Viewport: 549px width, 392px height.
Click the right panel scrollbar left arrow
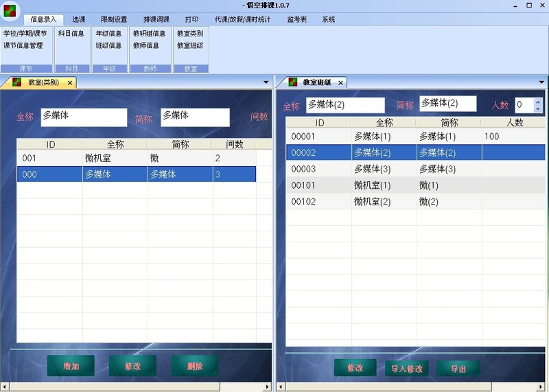281,387
